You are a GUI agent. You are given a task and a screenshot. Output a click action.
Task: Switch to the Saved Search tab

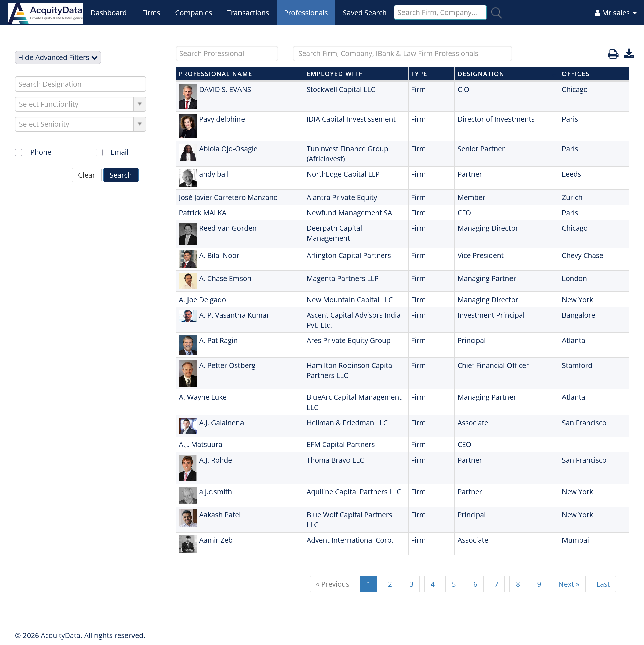pyautogui.click(x=364, y=13)
